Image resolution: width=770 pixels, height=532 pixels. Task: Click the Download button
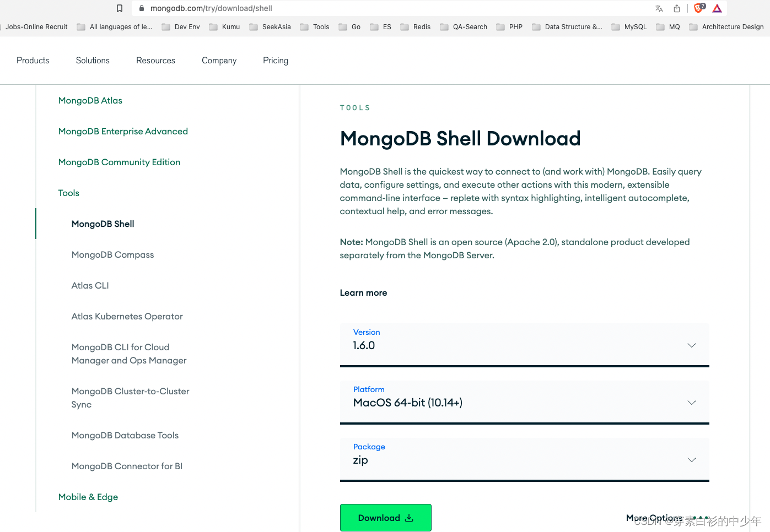click(x=385, y=518)
